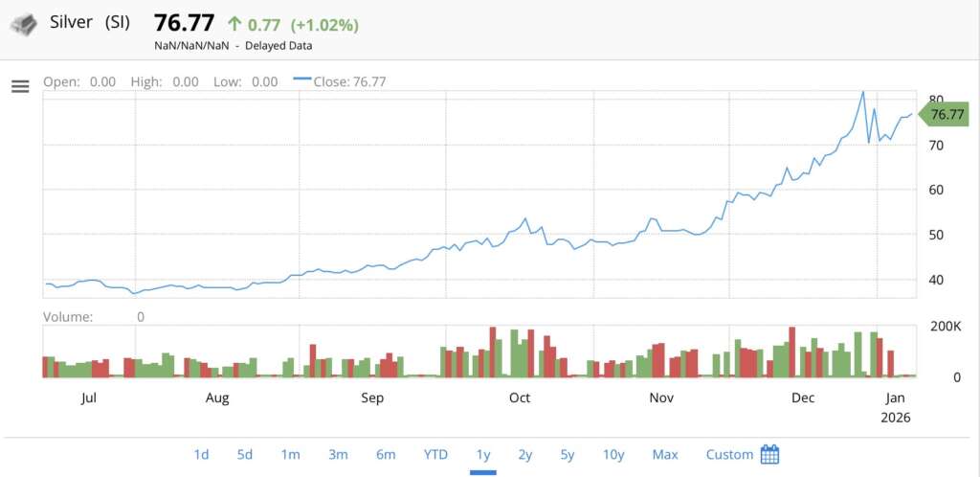Open the Custom range calendar icon
The image size is (980, 477).
tap(769, 454)
